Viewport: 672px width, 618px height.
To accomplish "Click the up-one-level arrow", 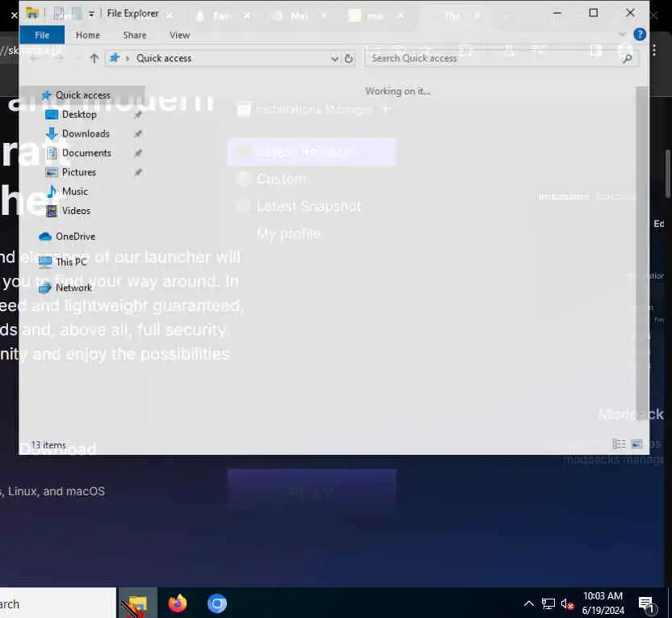I will tap(94, 58).
